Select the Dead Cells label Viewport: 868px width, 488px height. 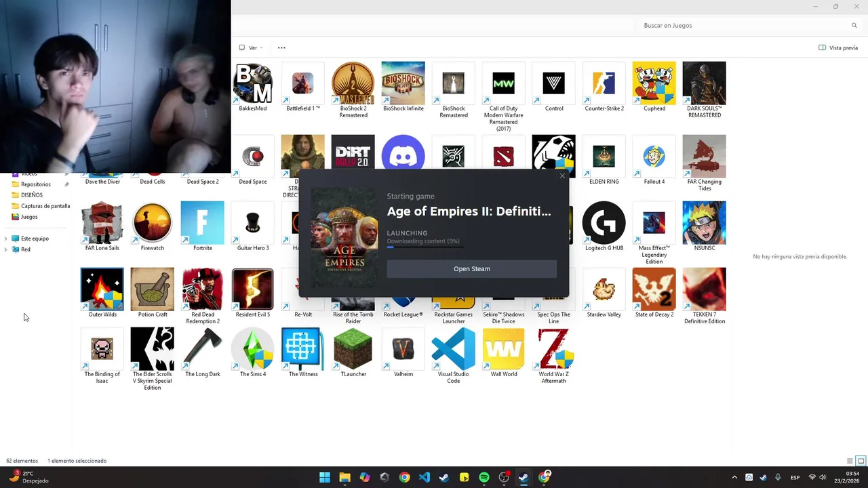(x=153, y=182)
